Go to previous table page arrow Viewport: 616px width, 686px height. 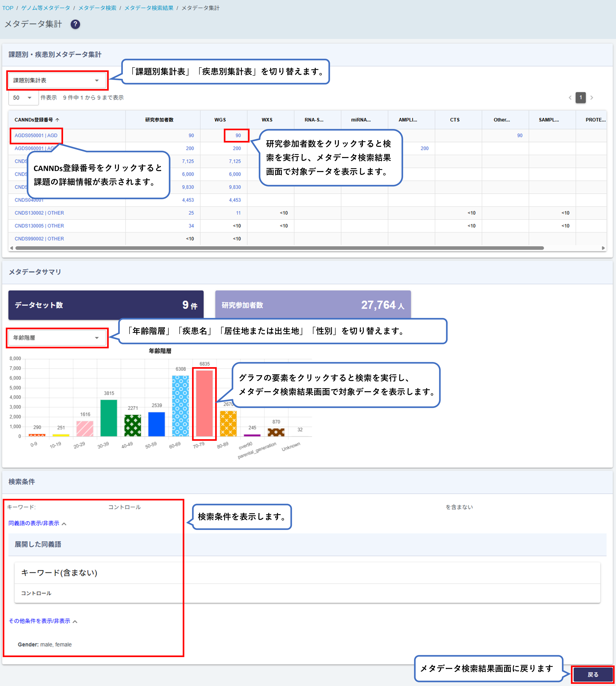[x=570, y=97]
